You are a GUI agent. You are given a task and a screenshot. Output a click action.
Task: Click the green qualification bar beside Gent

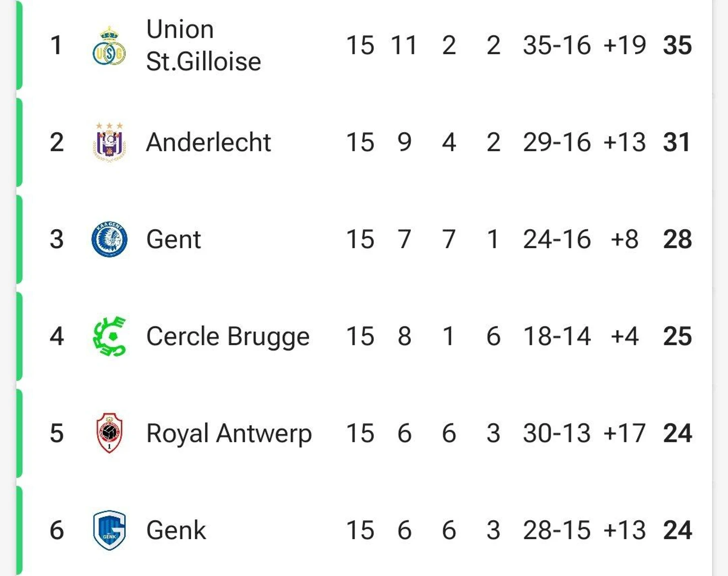tap(19, 239)
